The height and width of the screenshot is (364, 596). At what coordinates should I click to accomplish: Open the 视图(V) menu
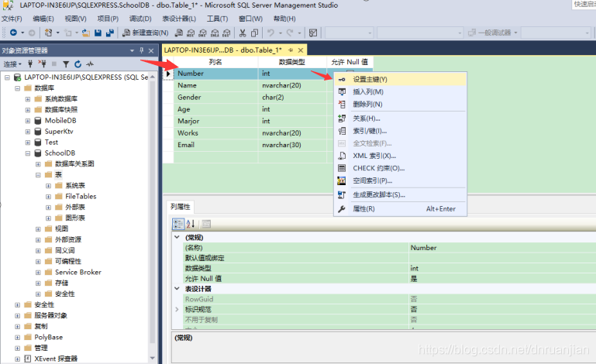click(76, 19)
